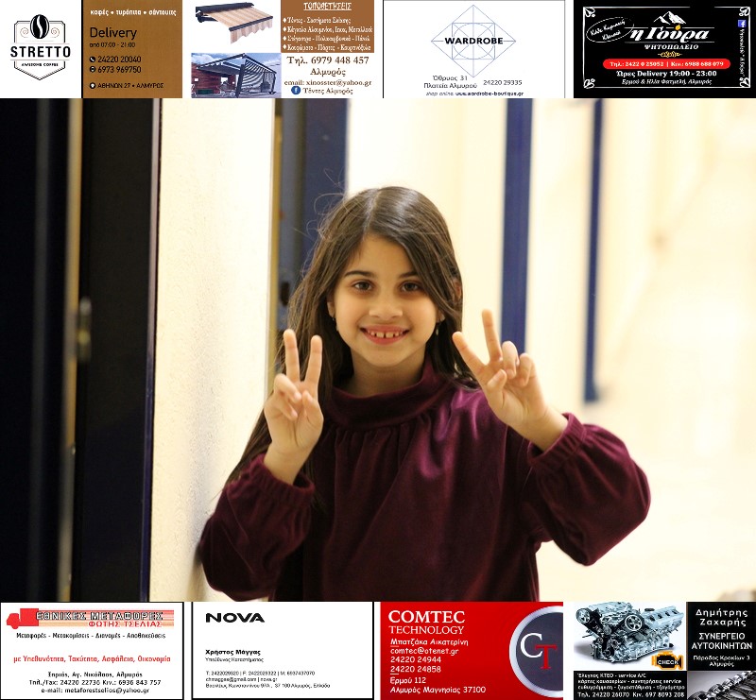Viewport: 756px width, 700px height.
Task: Click the xinosstec@yahoo.gr email address
Action: click(328, 82)
